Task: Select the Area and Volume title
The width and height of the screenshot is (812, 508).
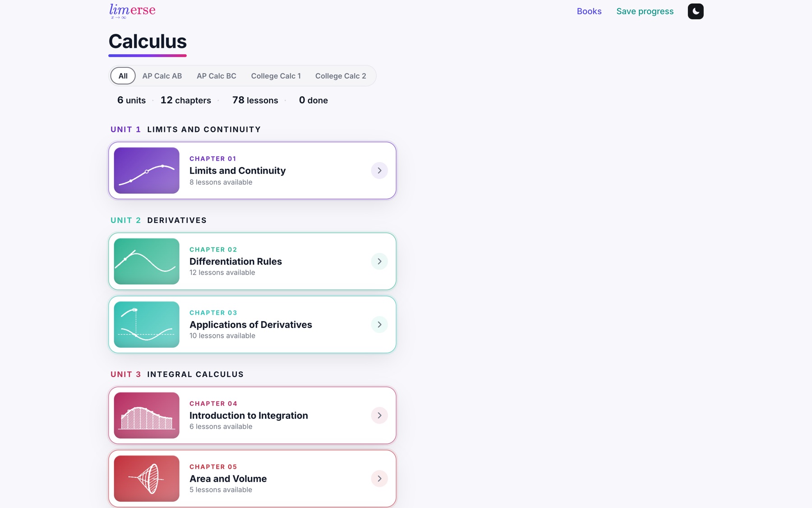Action: [228, 479]
